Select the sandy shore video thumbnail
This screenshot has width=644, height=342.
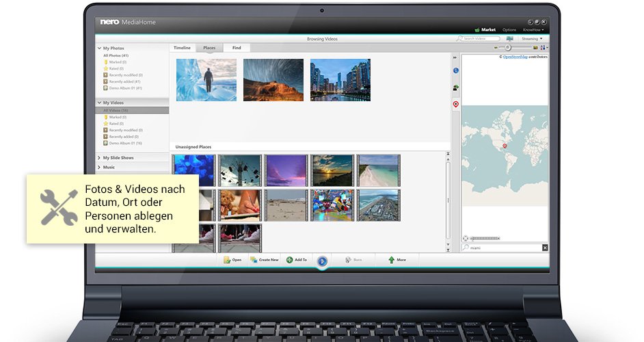pyautogui.click(x=286, y=205)
